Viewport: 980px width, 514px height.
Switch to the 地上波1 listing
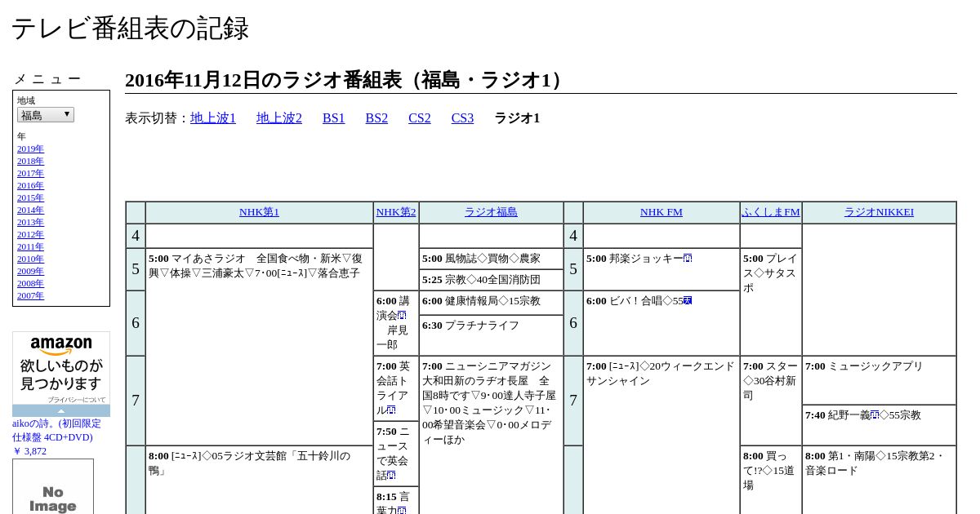213,118
